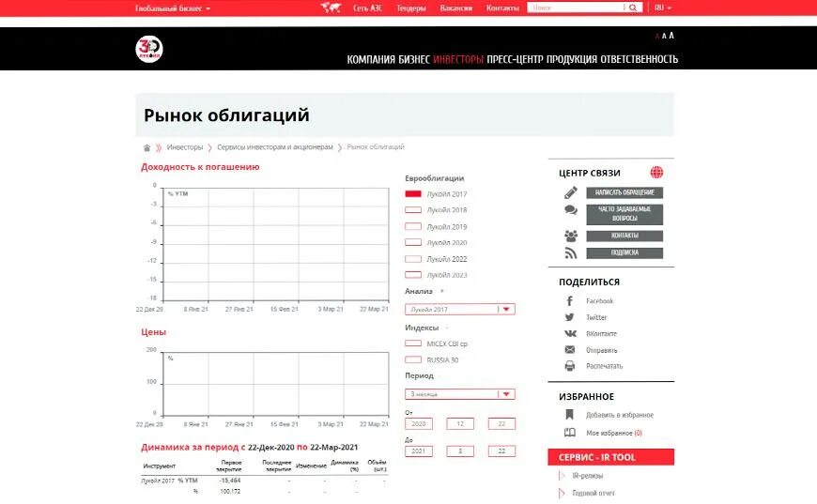Click the Lukoil logo
This screenshot has height=504, width=817.
149,50
